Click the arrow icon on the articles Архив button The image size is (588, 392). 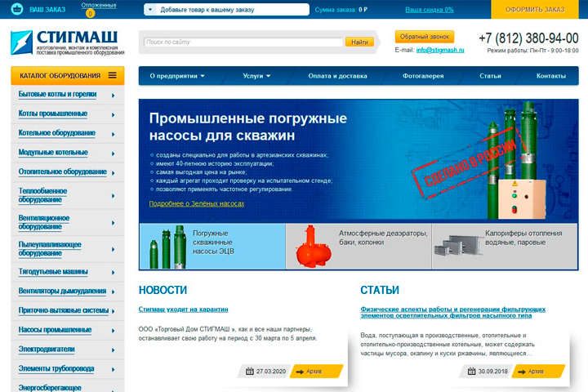click(522, 372)
